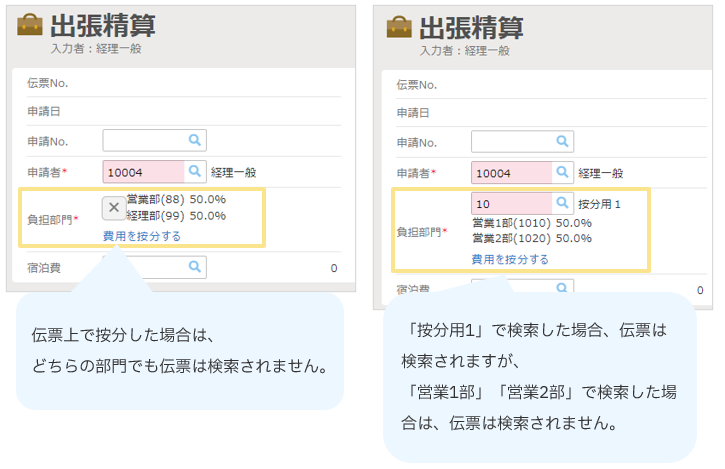
Task: Click the 申請者 field showing 10004 in left form
Action: [x=144, y=172]
